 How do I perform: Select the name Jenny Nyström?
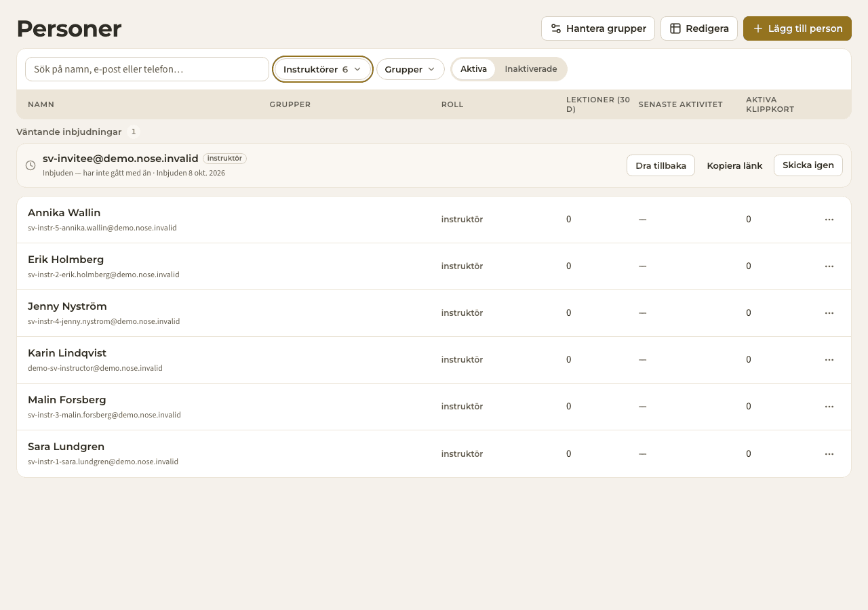pyautogui.click(x=67, y=306)
